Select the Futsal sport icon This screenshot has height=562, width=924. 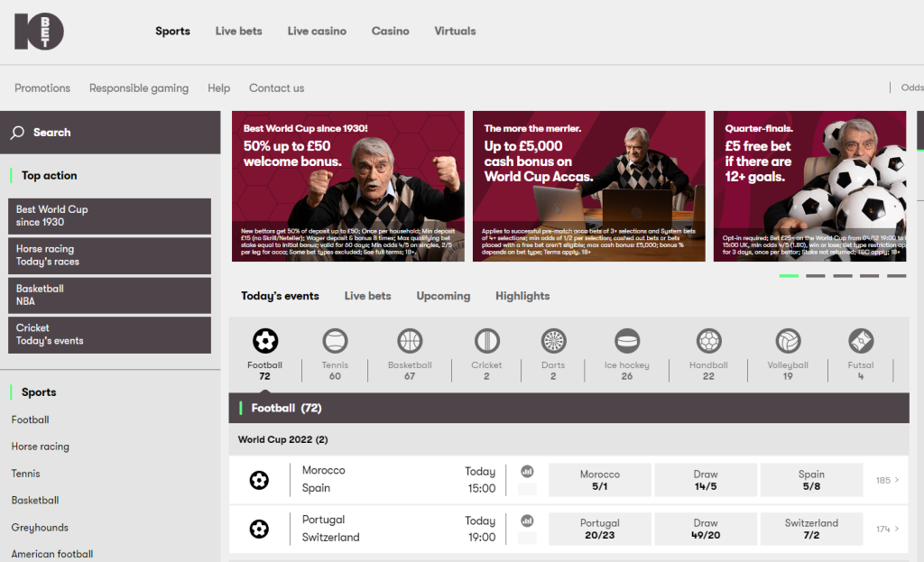(x=861, y=340)
